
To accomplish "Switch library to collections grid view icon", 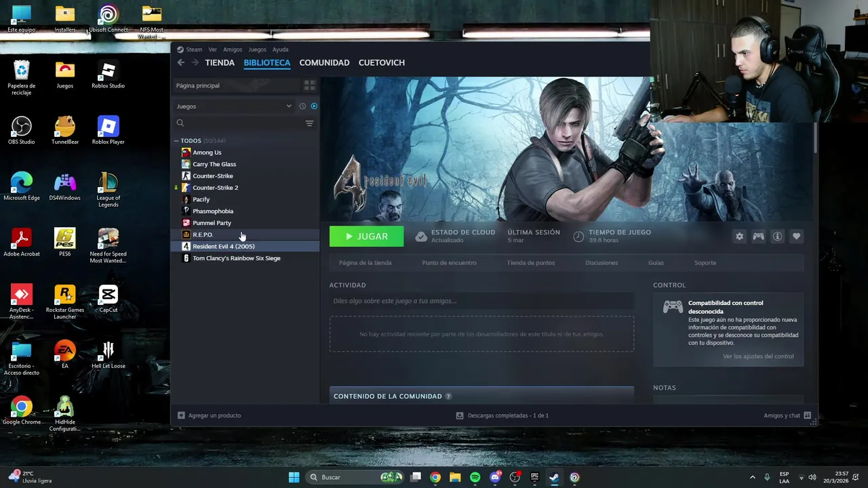I will pos(309,85).
